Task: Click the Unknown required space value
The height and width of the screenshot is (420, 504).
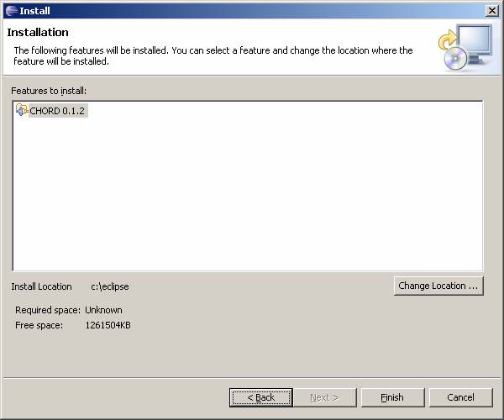Action: 103,310
